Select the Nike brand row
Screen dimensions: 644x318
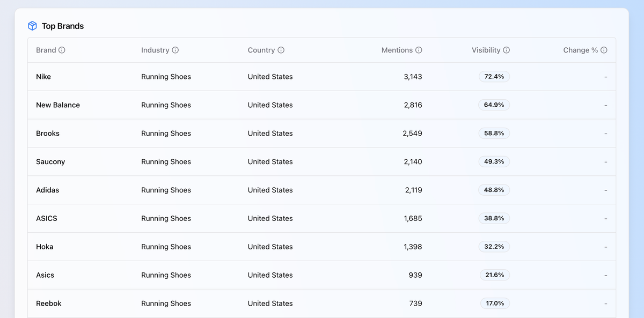pos(321,77)
